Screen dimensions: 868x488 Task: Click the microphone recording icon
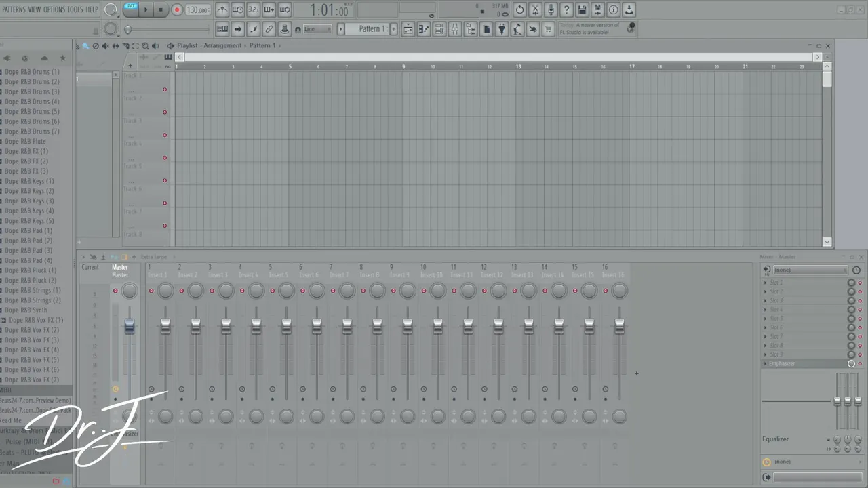point(551,9)
